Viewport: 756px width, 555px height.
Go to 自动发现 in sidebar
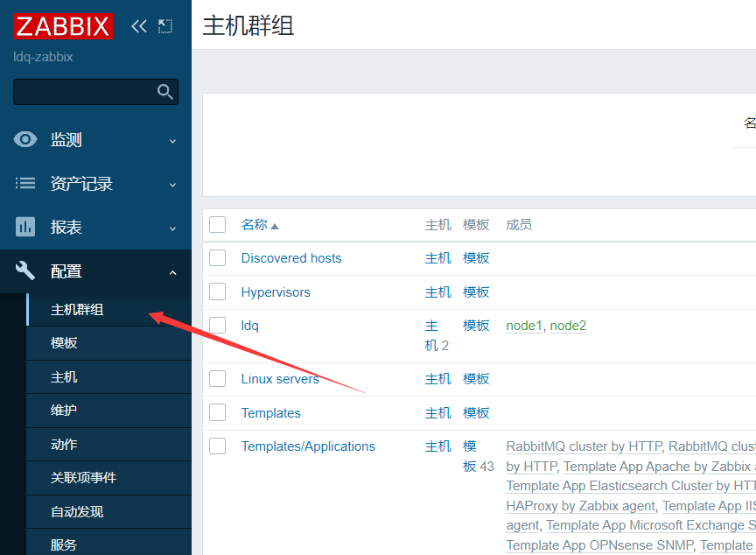point(77,511)
